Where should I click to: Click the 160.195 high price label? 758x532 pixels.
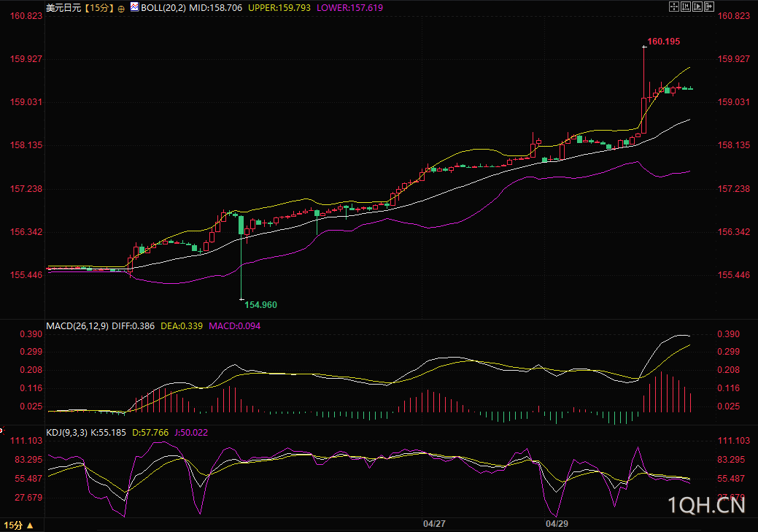coord(664,42)
